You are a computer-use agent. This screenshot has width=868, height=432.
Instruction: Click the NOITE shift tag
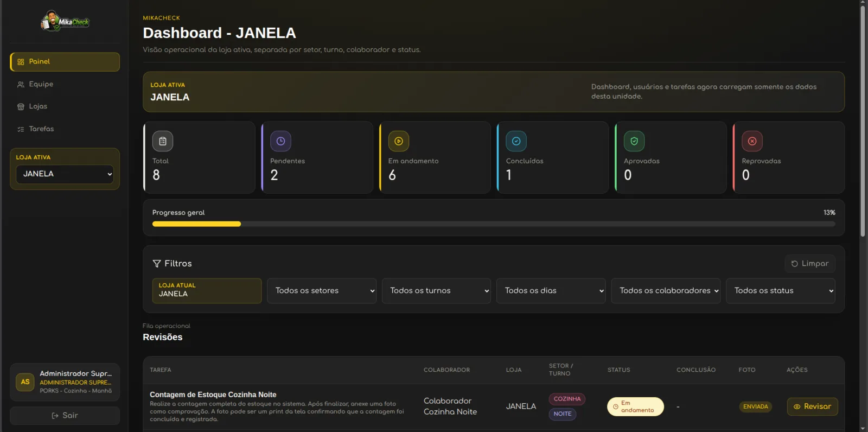[x=563, y=414]
